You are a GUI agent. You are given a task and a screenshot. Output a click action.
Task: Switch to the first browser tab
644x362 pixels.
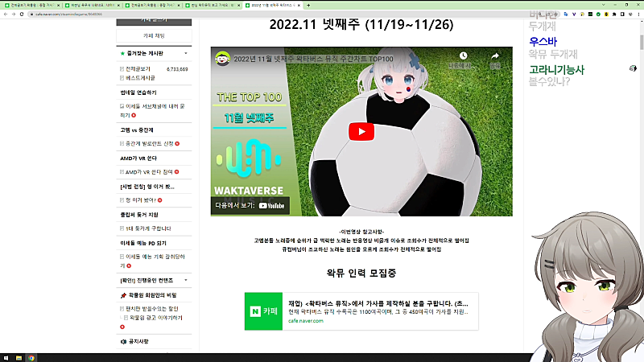point(31,6)
